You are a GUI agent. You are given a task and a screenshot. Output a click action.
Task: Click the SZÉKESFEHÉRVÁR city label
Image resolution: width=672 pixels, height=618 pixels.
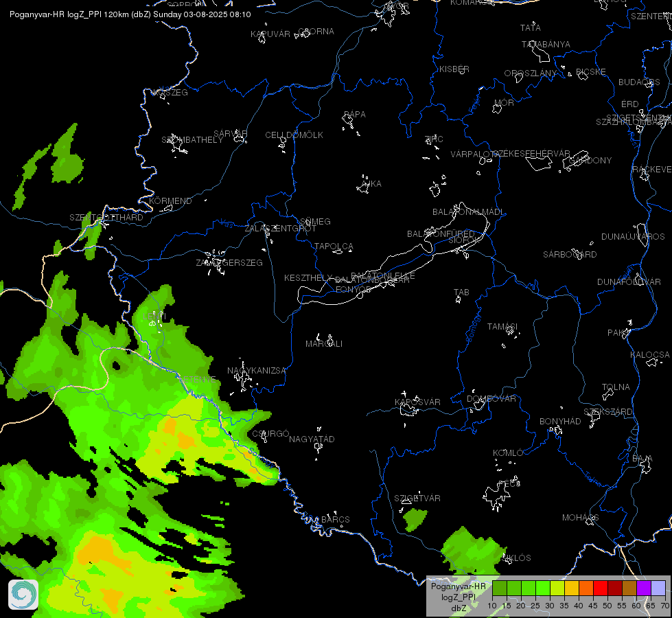tap(531, 154)
